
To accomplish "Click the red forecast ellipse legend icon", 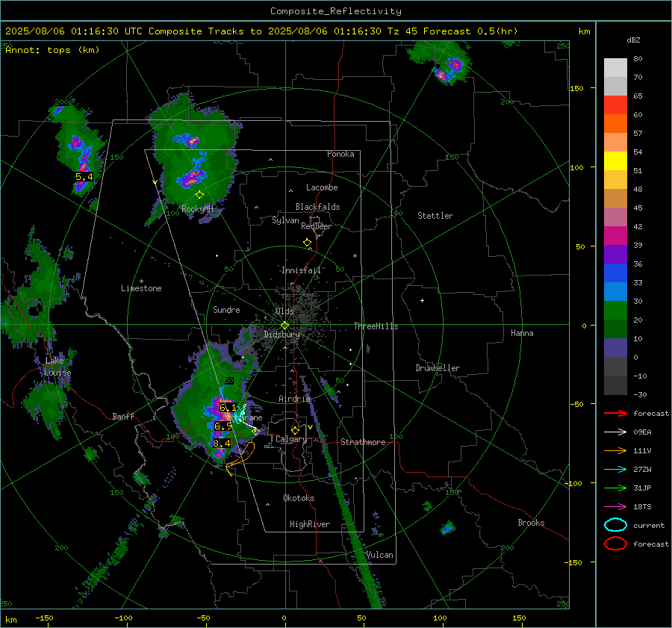I will coord(615,544).
